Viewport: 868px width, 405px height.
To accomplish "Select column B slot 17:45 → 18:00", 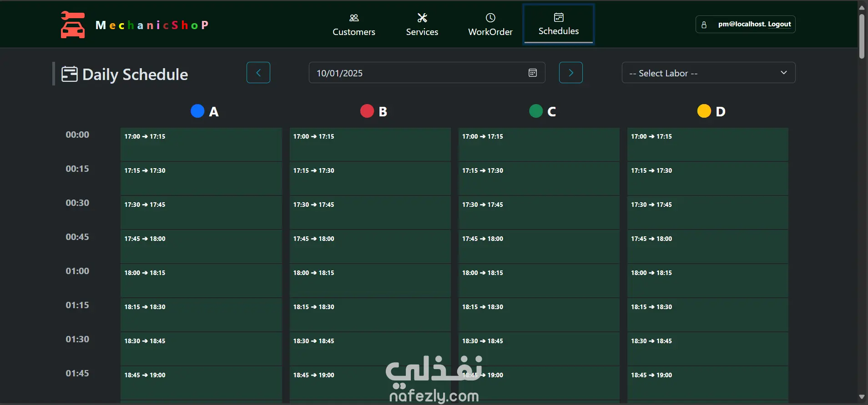I will point(370,246).
